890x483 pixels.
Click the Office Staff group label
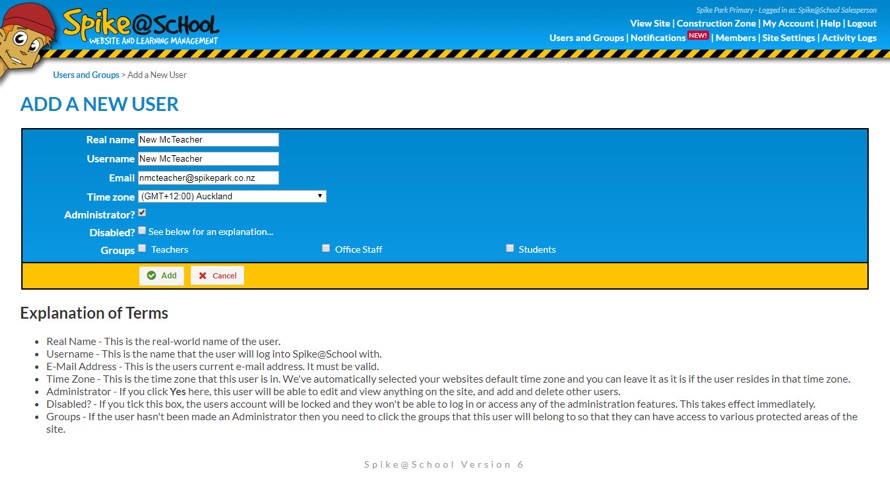point(358,250)
